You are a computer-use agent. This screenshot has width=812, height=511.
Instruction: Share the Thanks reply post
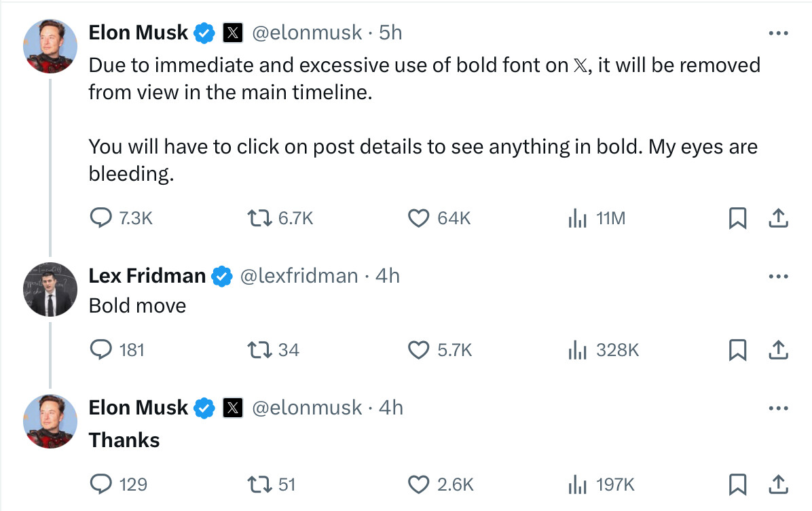click(778, 484)
